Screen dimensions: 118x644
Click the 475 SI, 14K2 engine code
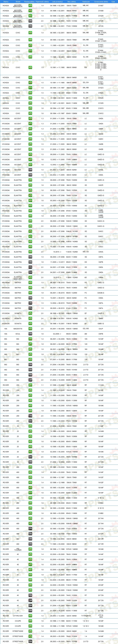click(101, 616)
